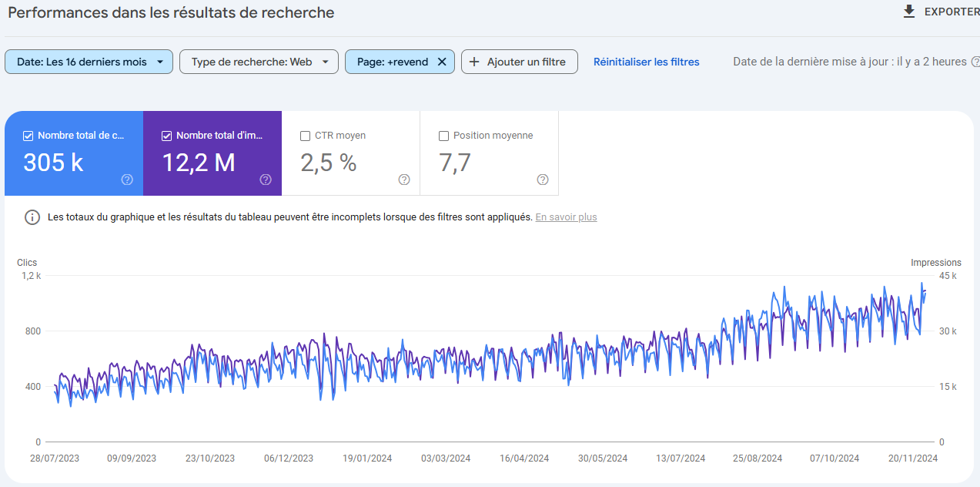
Task: Remove the Page +revend filter
Action: [442, 62]
